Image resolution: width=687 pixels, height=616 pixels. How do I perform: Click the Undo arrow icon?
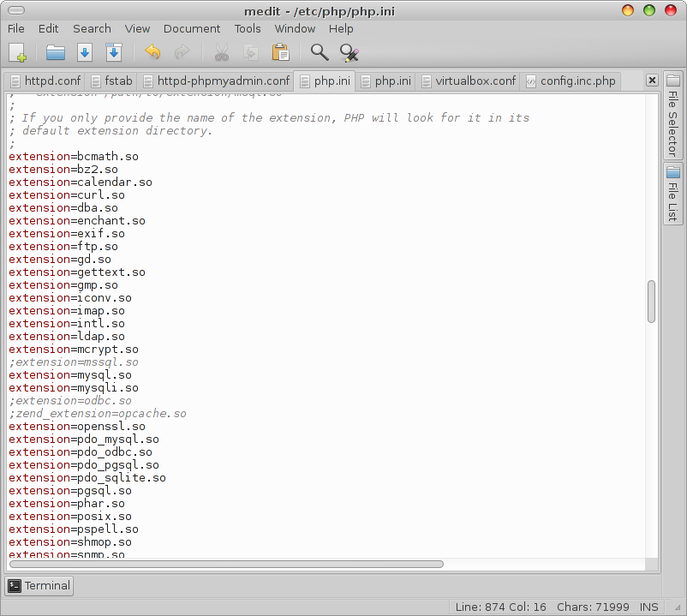pyautogui.click(x=152, y=53)
